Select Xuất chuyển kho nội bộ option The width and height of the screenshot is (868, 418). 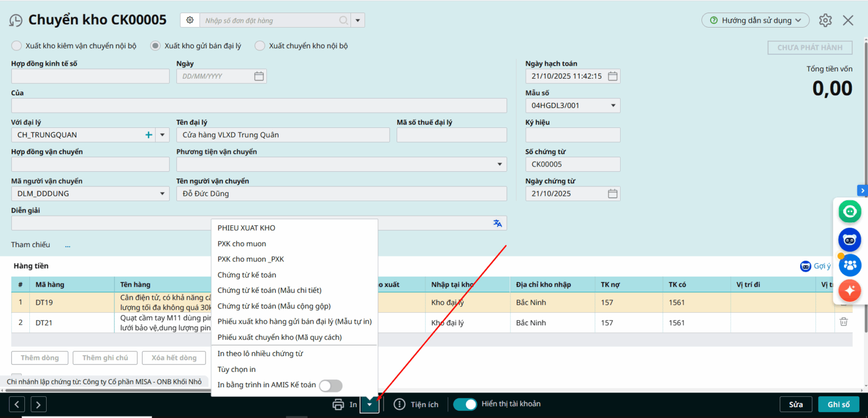coord(260,46)
